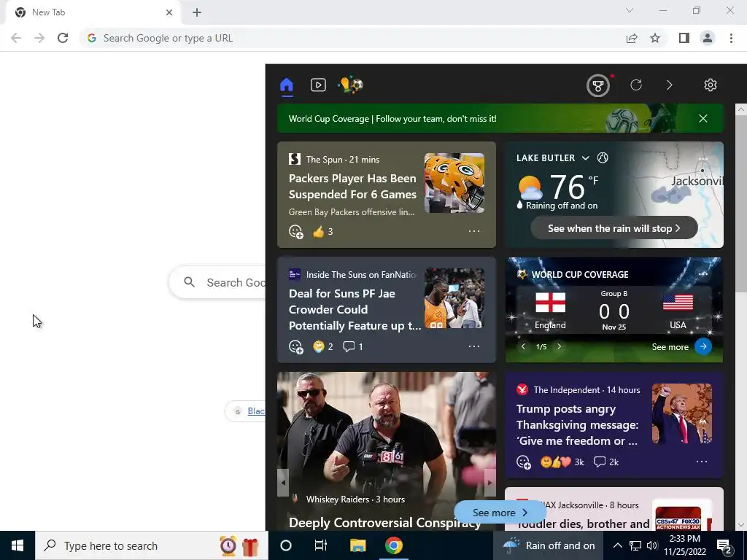Viewport: 747px width, 560px height.
Task: Click the widgets panel vertical scrollbar
Action: (741, 204)
